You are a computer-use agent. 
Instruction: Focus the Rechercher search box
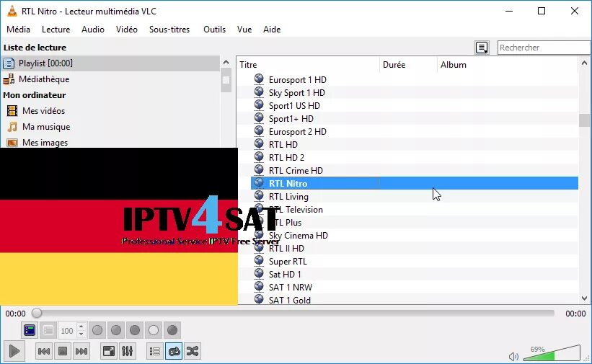tap(544, 48)
